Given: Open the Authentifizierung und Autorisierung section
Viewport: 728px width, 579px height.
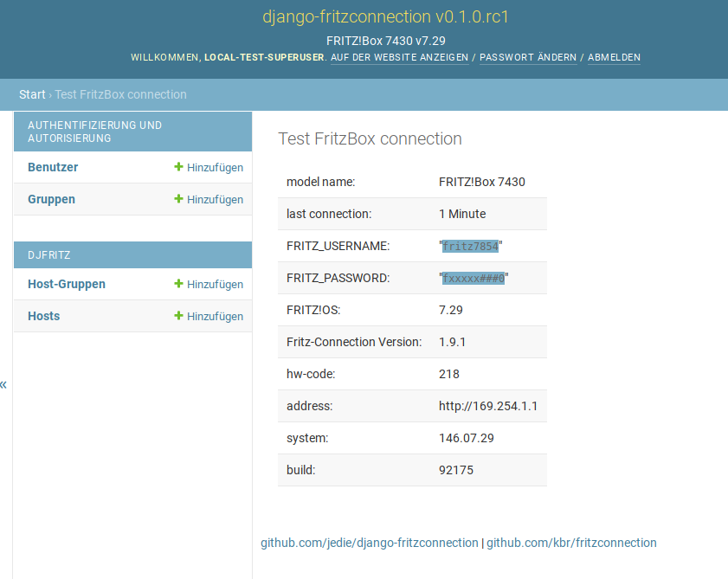Looking at the screenshot, I should click(94, 132).
